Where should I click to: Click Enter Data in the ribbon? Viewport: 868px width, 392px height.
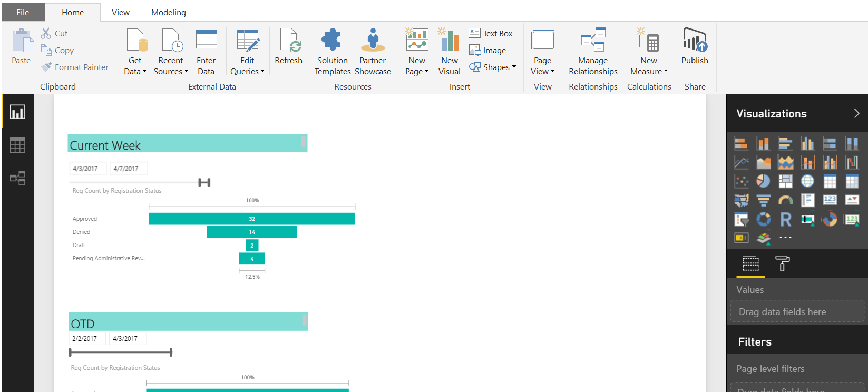point(206,52)
